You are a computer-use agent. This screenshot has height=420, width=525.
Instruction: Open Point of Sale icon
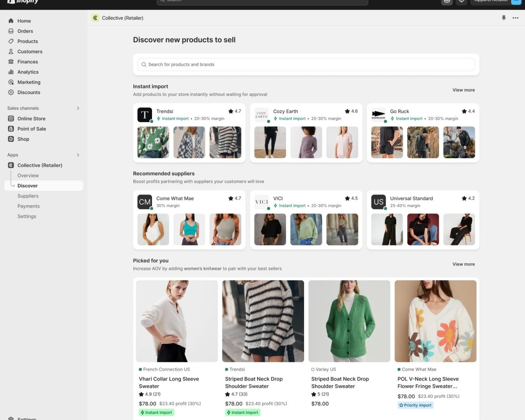(x=11, y=129)
